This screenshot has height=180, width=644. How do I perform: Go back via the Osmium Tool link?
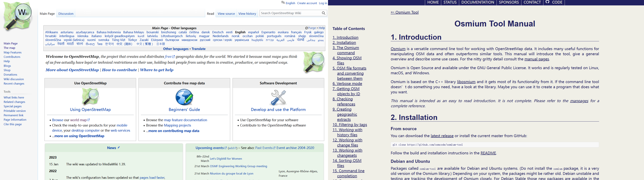pos(404,12)
